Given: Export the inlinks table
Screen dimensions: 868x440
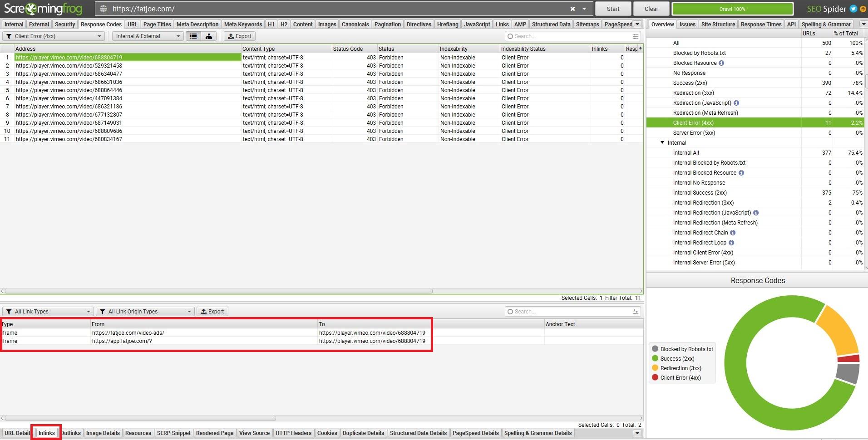Looking at the screenshot, I should [212, 311].
